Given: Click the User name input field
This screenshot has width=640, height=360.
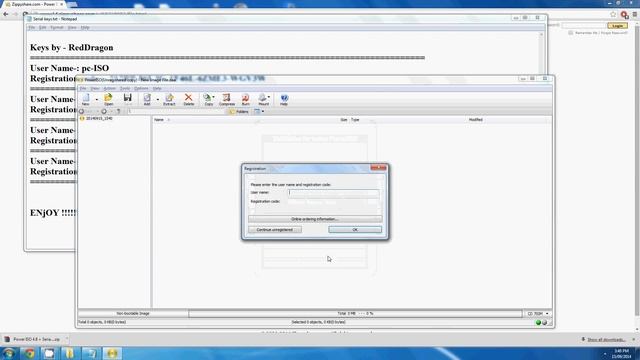Looking at the screenshot, I should pyautogui.click(x=333, y=193).
